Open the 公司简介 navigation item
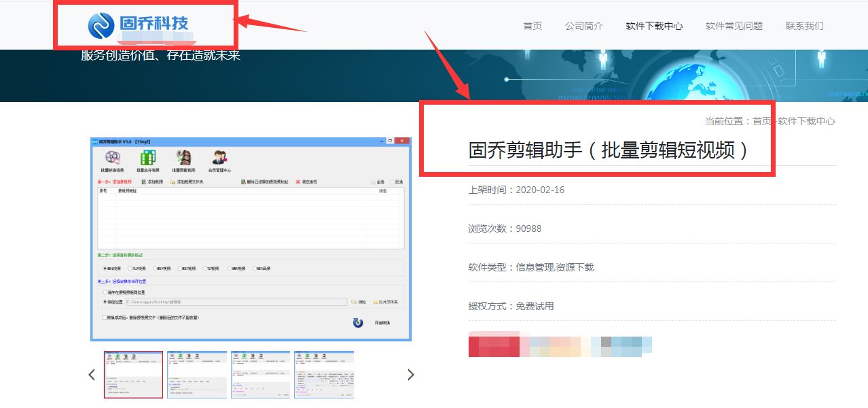 584,26
